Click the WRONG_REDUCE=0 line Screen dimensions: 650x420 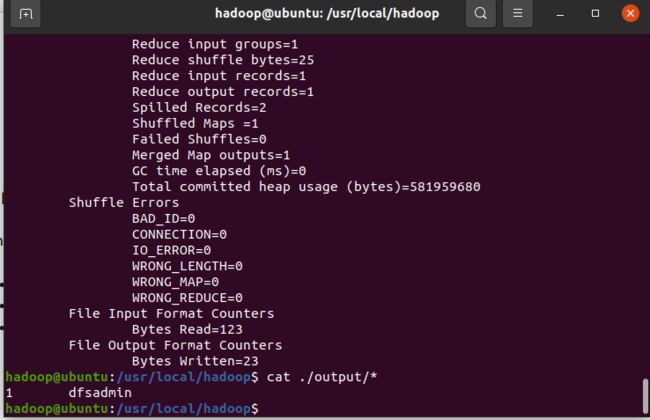[187, 298]
